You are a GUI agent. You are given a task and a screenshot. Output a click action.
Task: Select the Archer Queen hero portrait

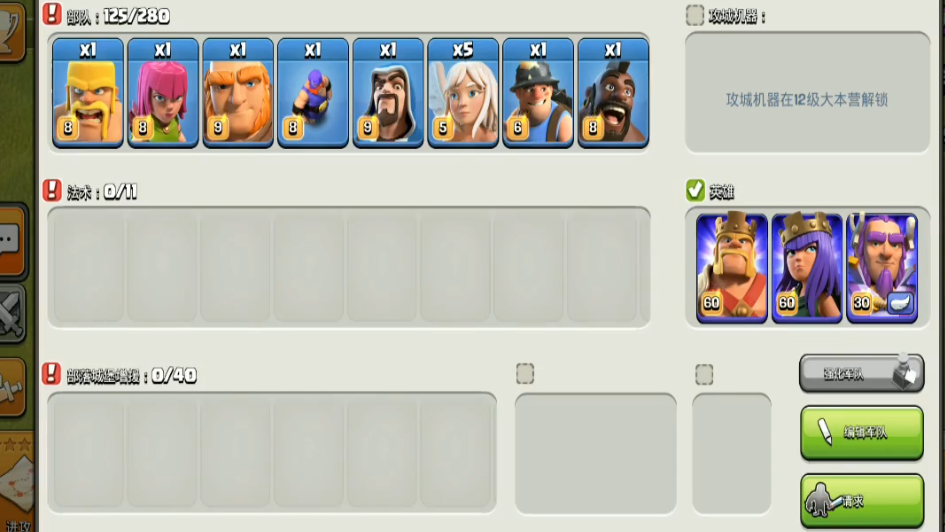807,268
